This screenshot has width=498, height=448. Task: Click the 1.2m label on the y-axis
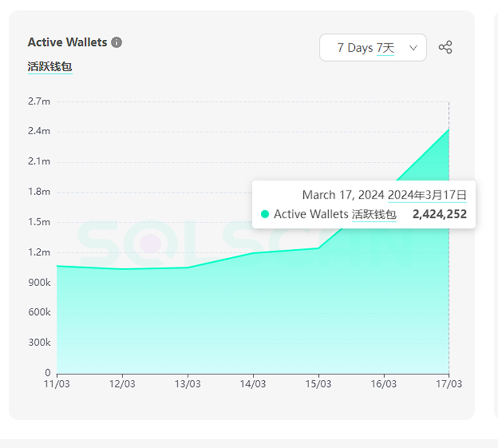39,252
